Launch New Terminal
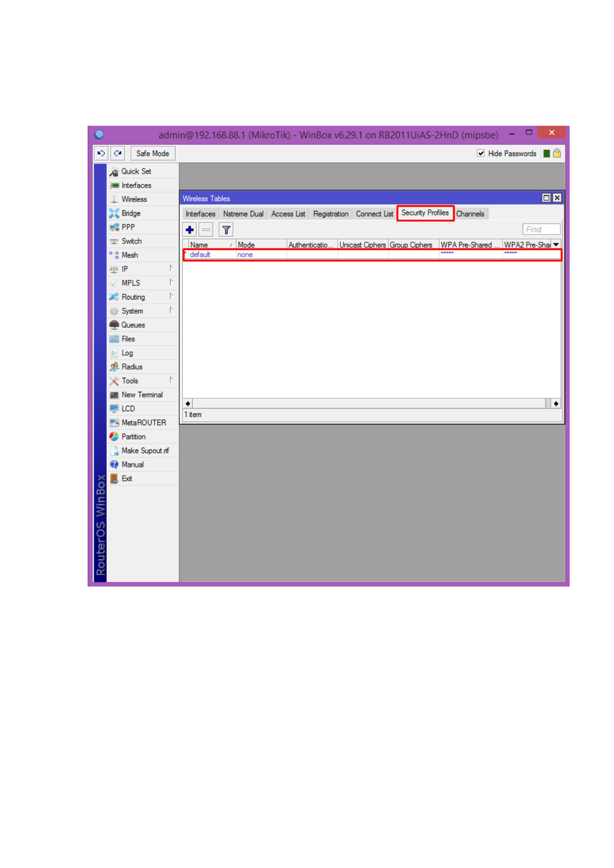614x868 pixels. click(142, 395)
